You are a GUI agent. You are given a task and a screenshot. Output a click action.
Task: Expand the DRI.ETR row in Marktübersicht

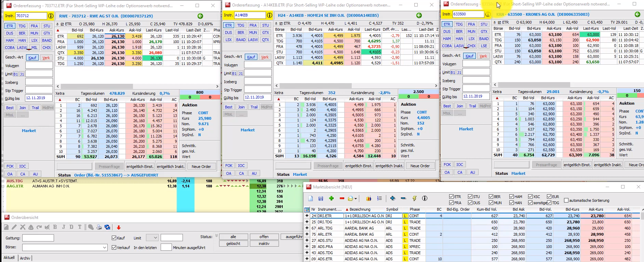tap(307, 216)
